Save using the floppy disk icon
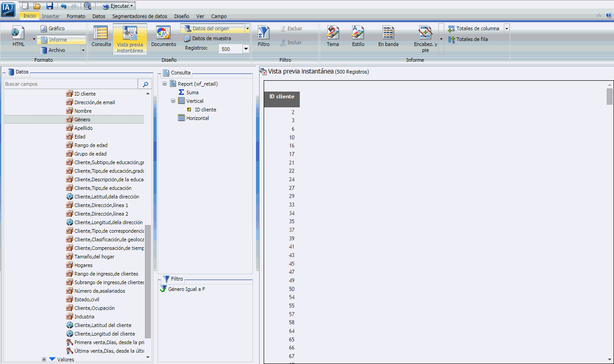The width and height of the screenshot is (614, 364). click(x=50, y=6)
